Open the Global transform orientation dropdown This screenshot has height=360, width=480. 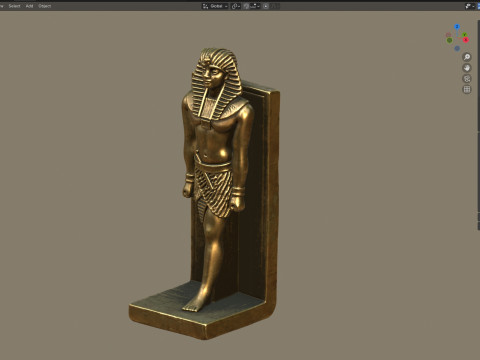215,6
